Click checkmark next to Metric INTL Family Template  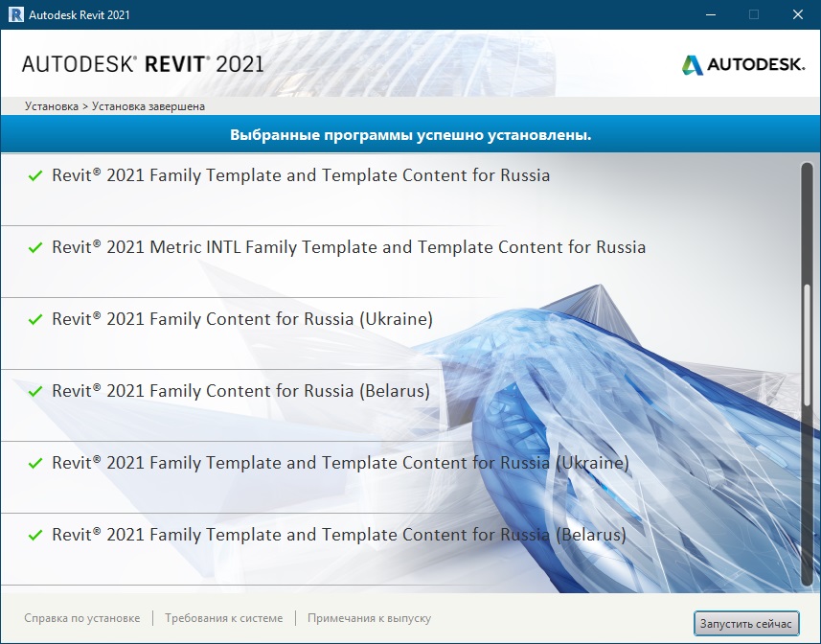(35, 248)
